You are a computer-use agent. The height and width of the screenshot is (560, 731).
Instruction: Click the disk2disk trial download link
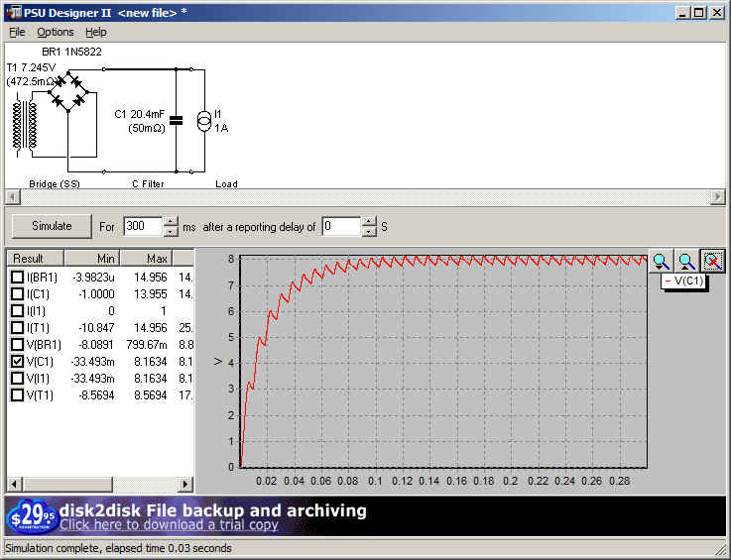(169, 525)
